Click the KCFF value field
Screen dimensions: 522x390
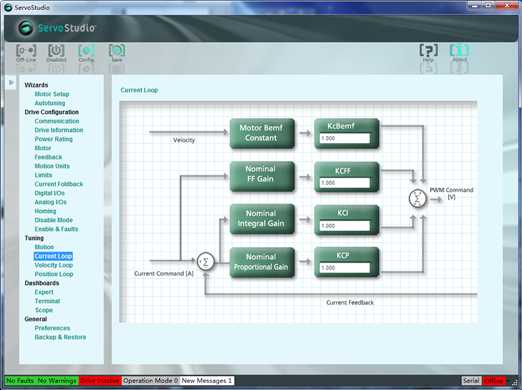point(344,183)
